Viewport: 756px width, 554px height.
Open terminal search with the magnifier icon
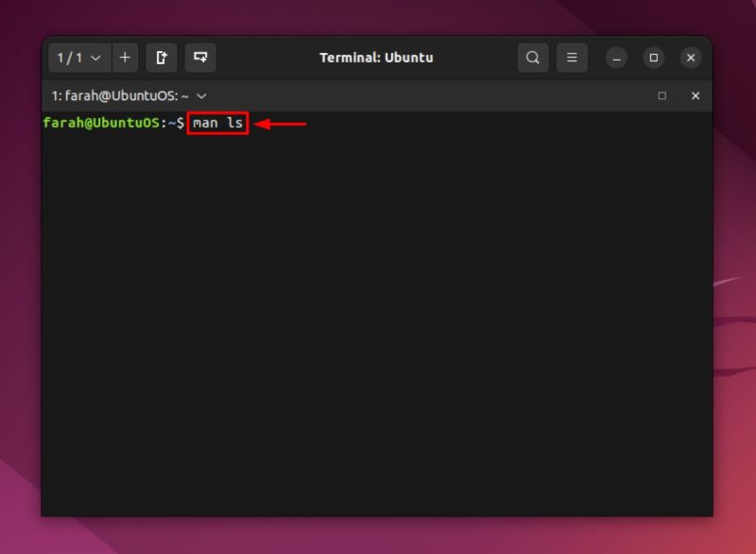tap(532, 58)
